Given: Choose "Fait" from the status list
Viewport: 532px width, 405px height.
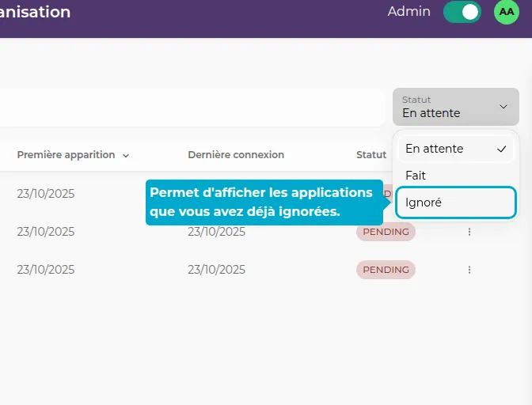Looking at the screenshot, I should point(416,176).
